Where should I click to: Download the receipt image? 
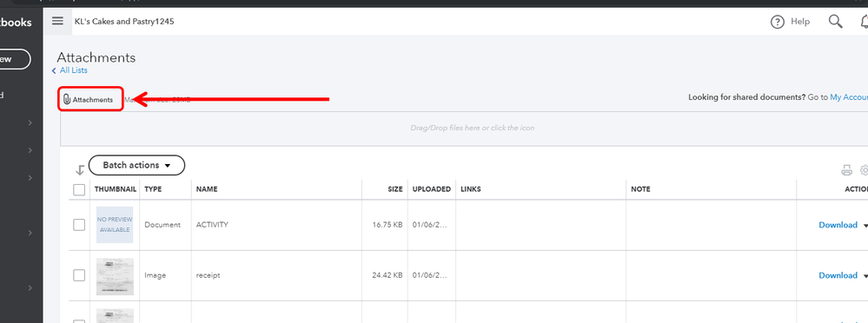pyautogui.click(x=838, y=275)
